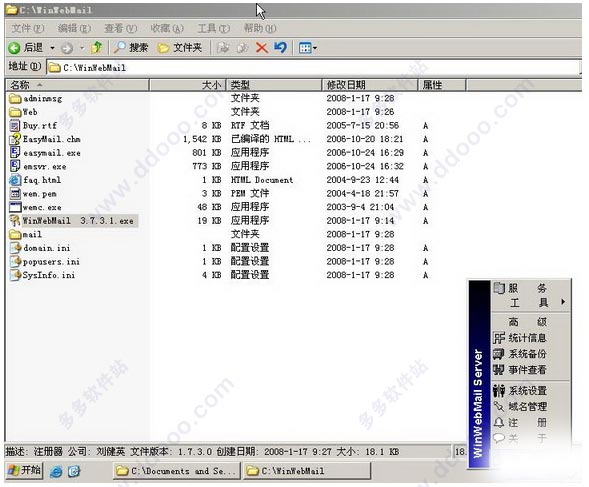The width and height of the screenshot is (589, 487).
Task: Sort by the 修改日期 column header
Action: [370, 85]
